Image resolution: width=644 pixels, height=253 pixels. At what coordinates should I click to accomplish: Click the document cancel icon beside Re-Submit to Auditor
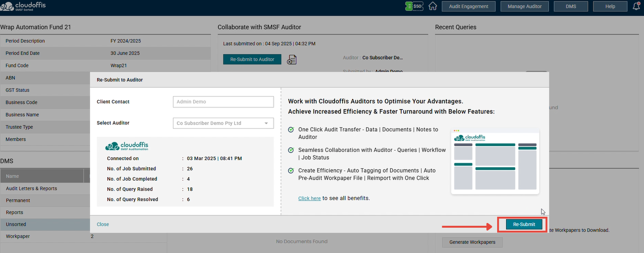(x=292, y=60)
